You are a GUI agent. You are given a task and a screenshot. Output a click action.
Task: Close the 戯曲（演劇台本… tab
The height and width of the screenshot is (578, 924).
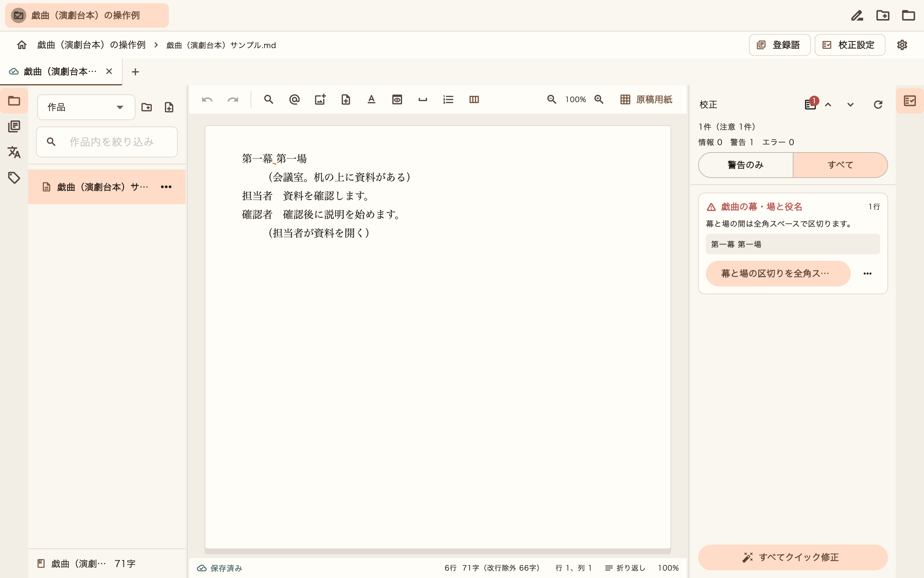[109, 72]
